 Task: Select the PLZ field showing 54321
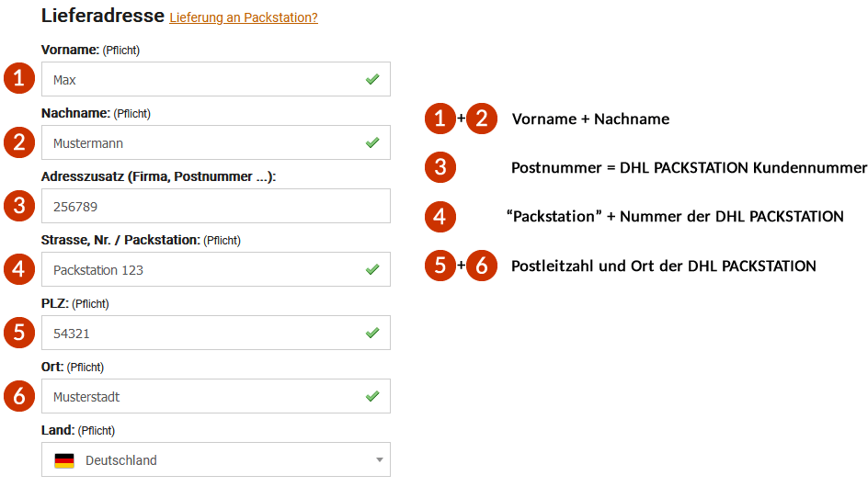coord(216,333)
